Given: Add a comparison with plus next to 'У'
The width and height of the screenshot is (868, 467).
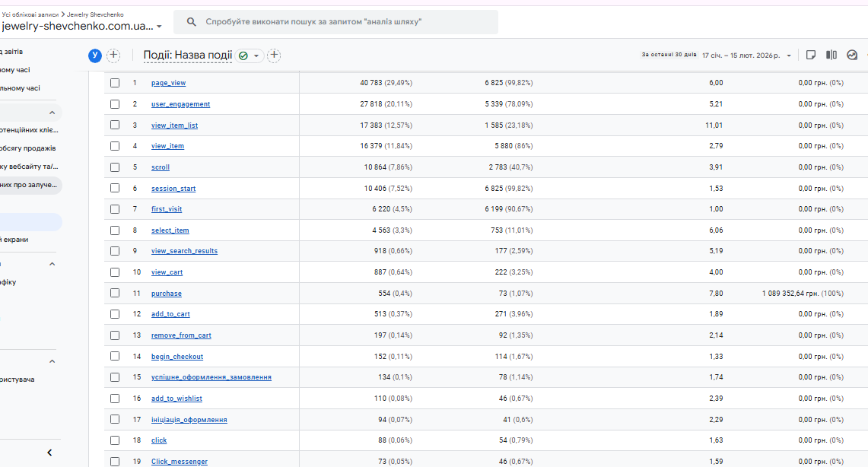Looking at the screenshot, I should pyautogui.click(x=113, y=56).
